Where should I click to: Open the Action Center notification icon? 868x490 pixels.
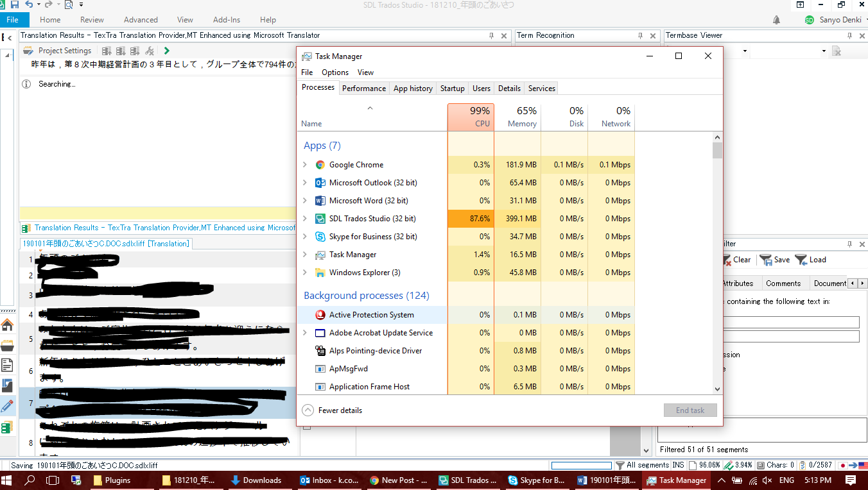pyautogui.click(x=851, y=480)
